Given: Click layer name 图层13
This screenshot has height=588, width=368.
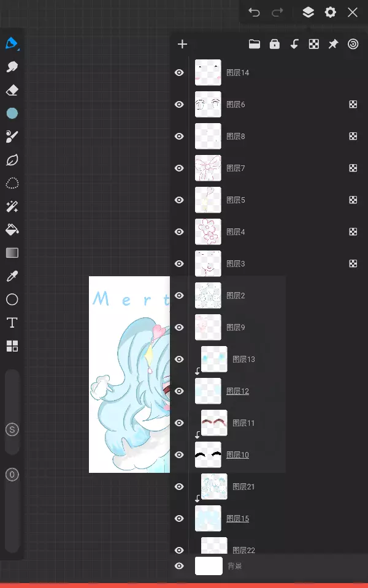Looking at the screenshot, I should [x=243, y=360].
